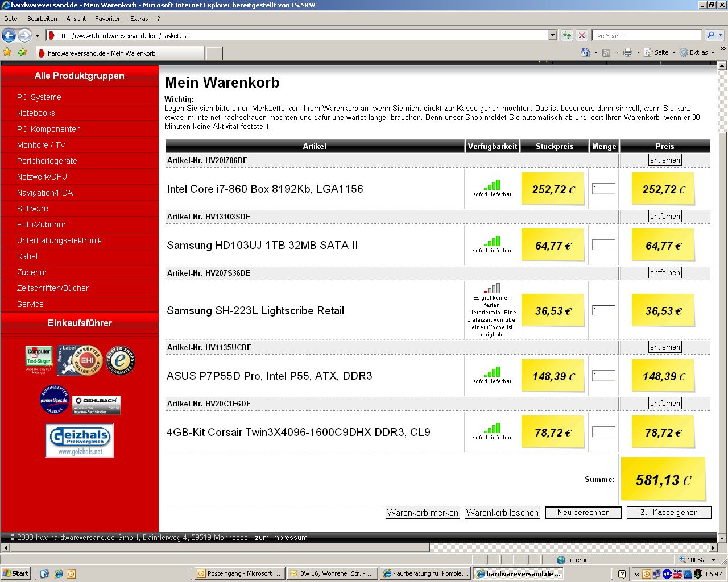Click the Oehlbach dealer badge

click(97, 405)
